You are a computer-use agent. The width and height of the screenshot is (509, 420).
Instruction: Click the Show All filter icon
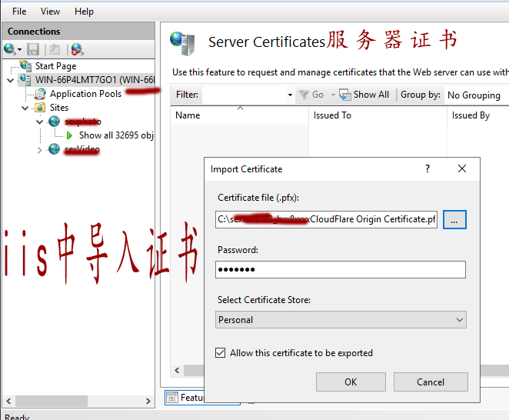pyautogui.click(x=345, y=95)
